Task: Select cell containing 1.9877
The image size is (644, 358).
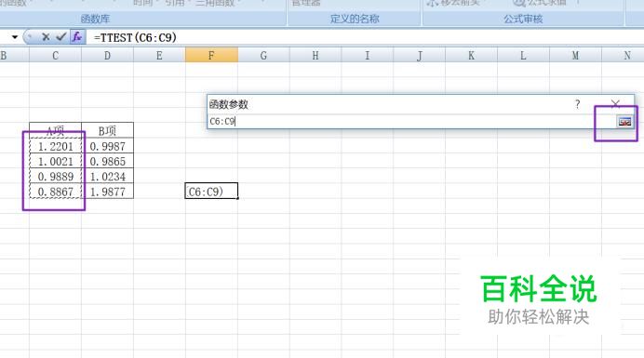Action: [x=108, y=192]
